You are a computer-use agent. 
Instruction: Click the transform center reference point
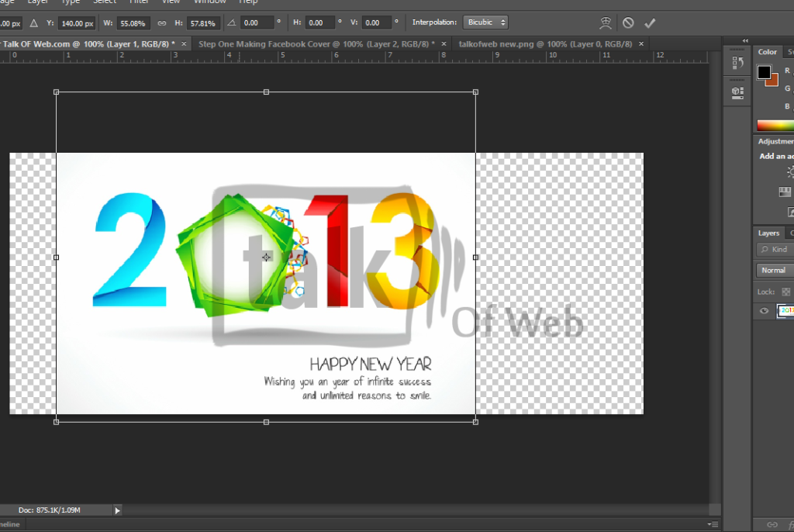click(267, 257)
